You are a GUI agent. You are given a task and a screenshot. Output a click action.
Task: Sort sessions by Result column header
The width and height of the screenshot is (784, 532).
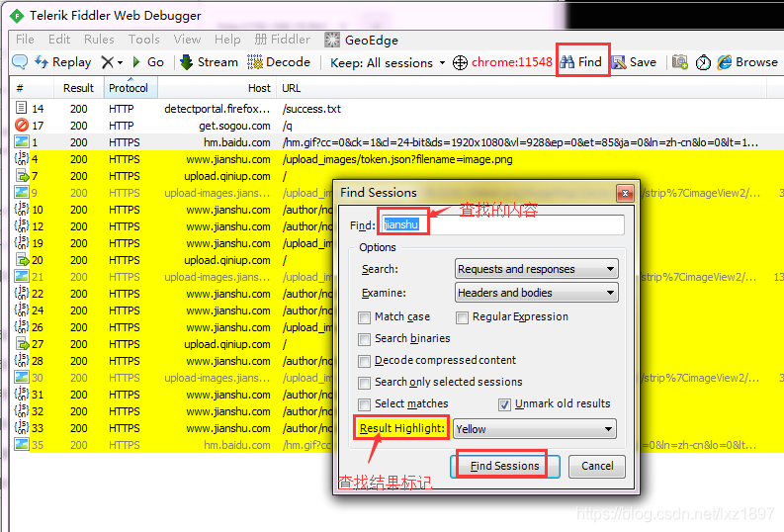[x=78, y=88]
